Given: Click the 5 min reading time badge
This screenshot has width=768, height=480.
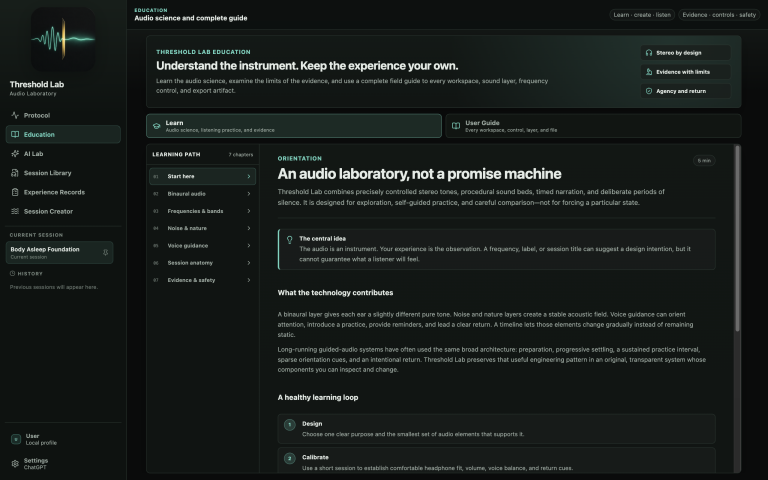Looking at the screenshot, I should (704, 161).
